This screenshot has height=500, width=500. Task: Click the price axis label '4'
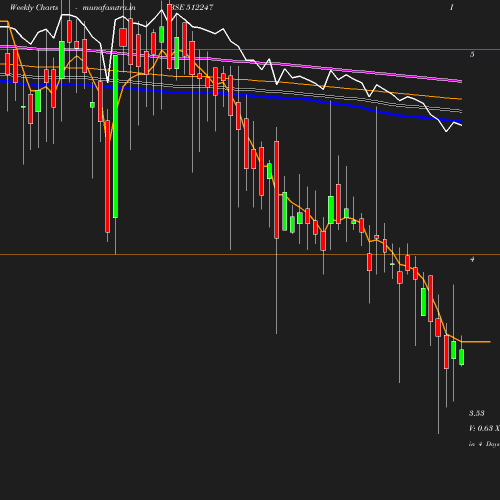click(472, 259)
